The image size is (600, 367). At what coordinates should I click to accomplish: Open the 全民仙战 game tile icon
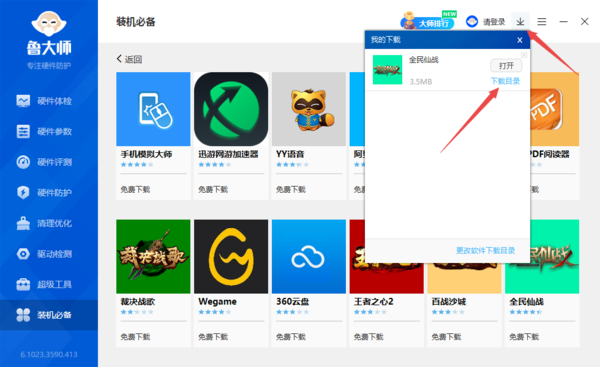click(542, 279)
